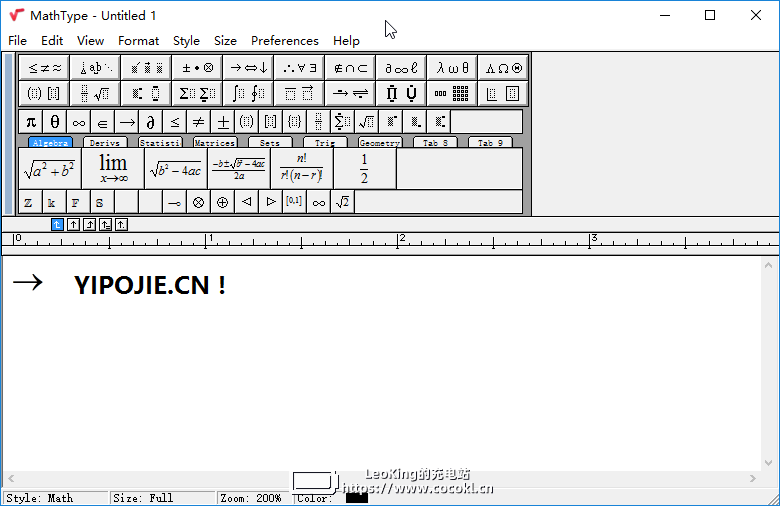The height and width of the screenshot is (506, 780).
Task: Click the black Color swatch in status bar
Action: 357,498
